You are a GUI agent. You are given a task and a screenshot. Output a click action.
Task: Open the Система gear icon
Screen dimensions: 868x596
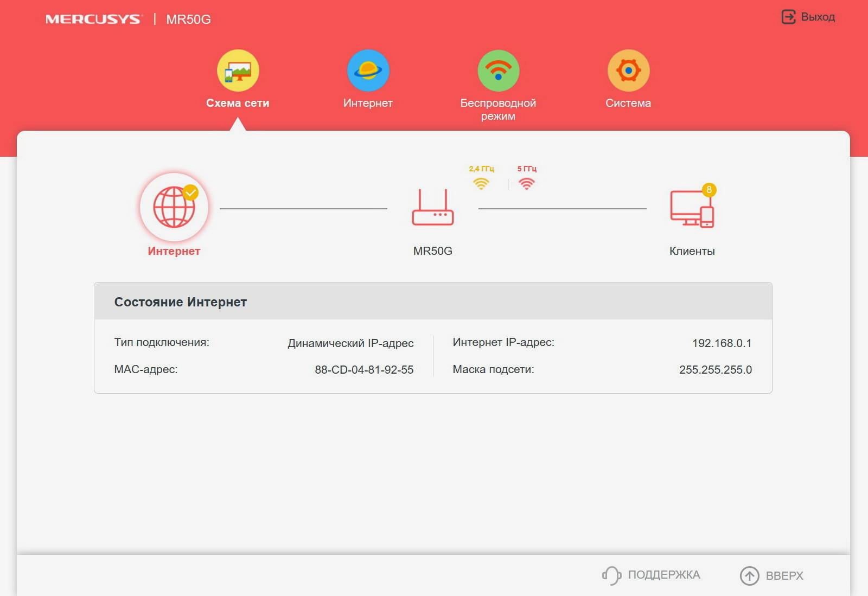628,71
